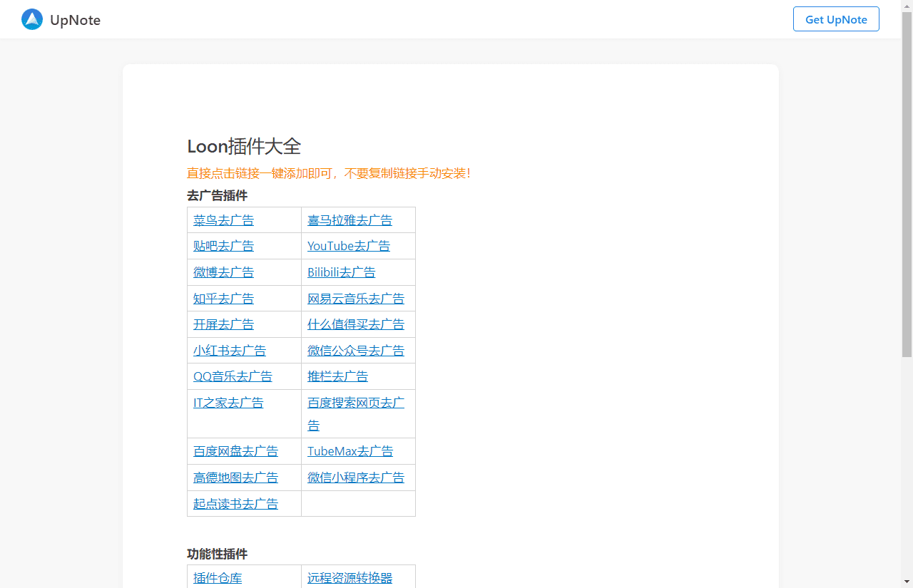Open the 微信公众号去广告 plugin link
The width and height of the screenshot is (913, 588).
tap(355, 350)
